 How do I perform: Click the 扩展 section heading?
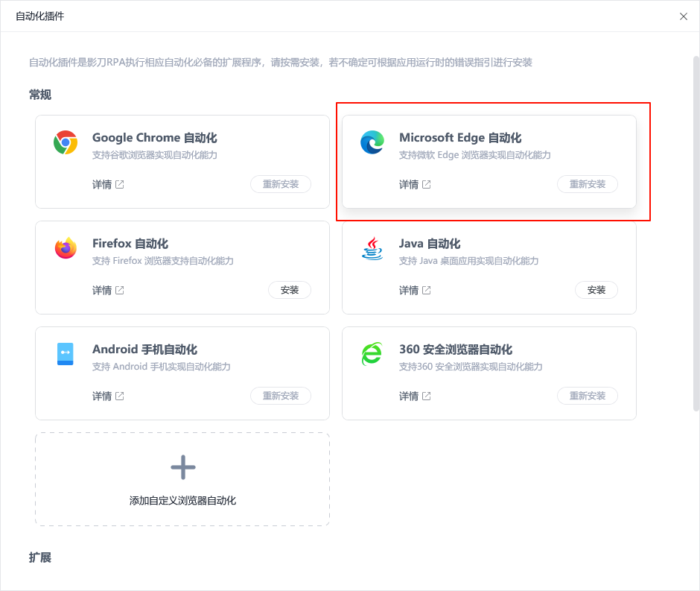tap(40, 557)
